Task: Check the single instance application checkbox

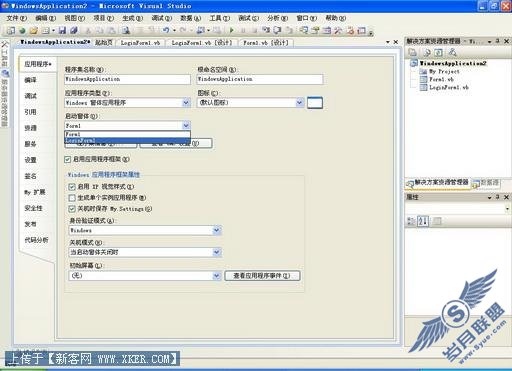Action: pos(72,198)
